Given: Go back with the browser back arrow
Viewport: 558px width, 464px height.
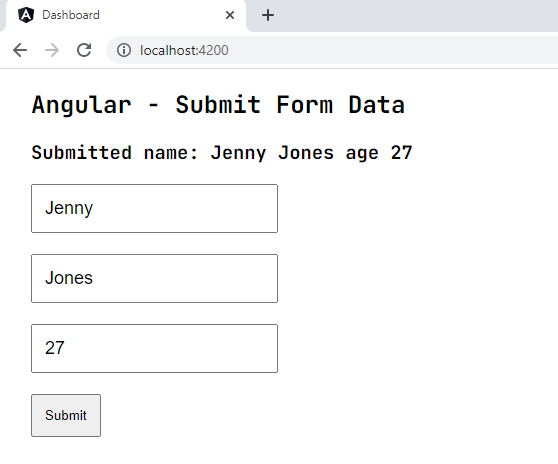Looking at the screenshot, I should [x=20, y=50].
